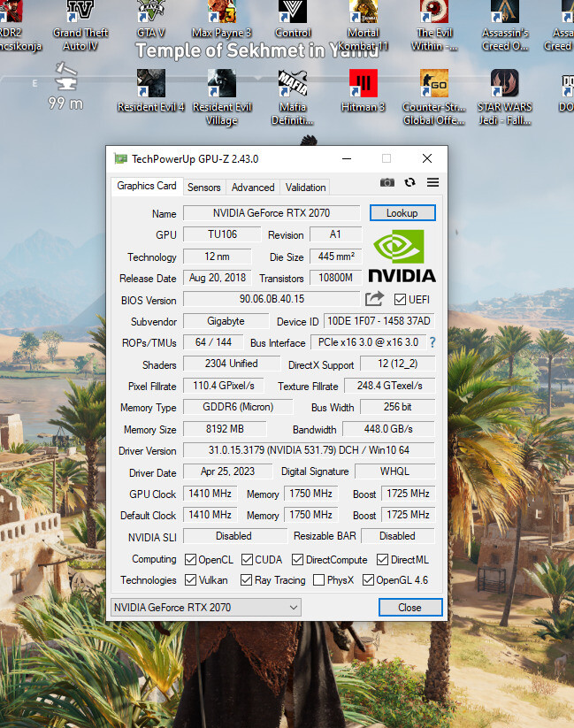Click the BIOS Version field 90.06.0B.40.15
The height and width of the screenshot is (728, 574).
[272, 299]
